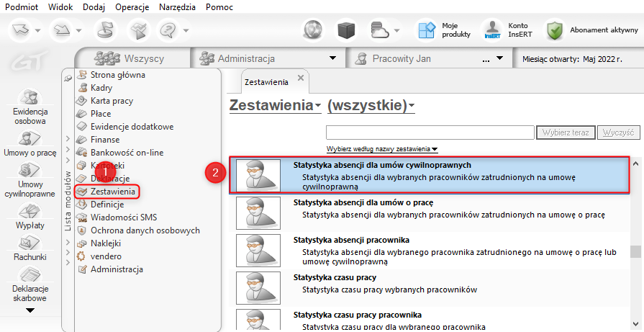The height and width of the screenshot is (332, 644).
Task: Open the Ewidencje dodatkowe module
Action: [125, 127]
